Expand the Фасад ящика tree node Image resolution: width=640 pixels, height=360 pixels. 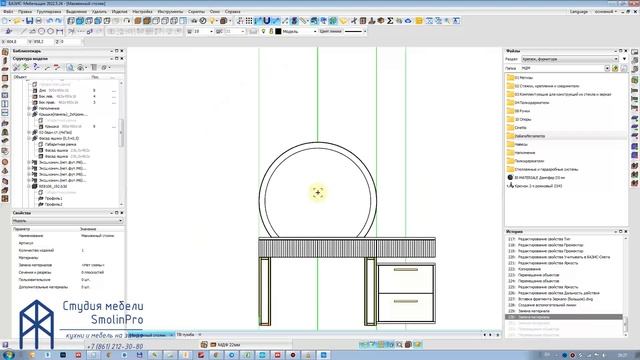(29, 138)
